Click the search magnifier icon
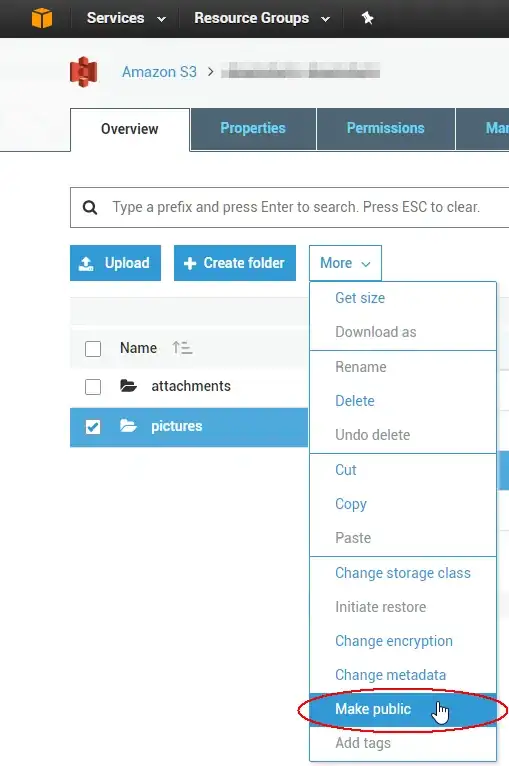 pos(90,207)
